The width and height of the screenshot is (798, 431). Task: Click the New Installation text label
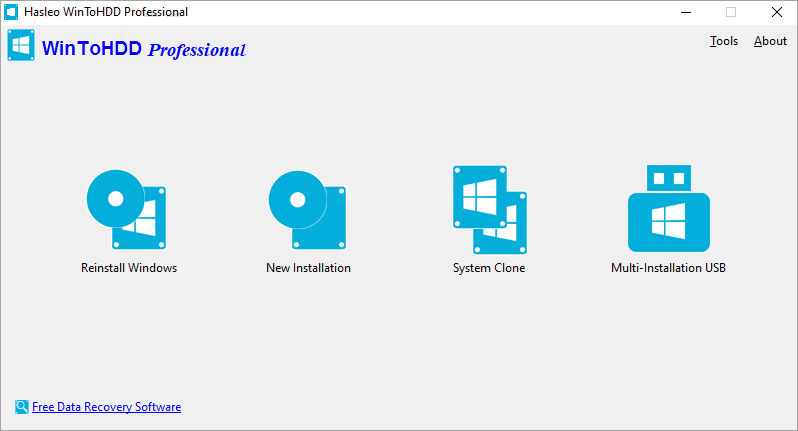(x=308, y=268)
